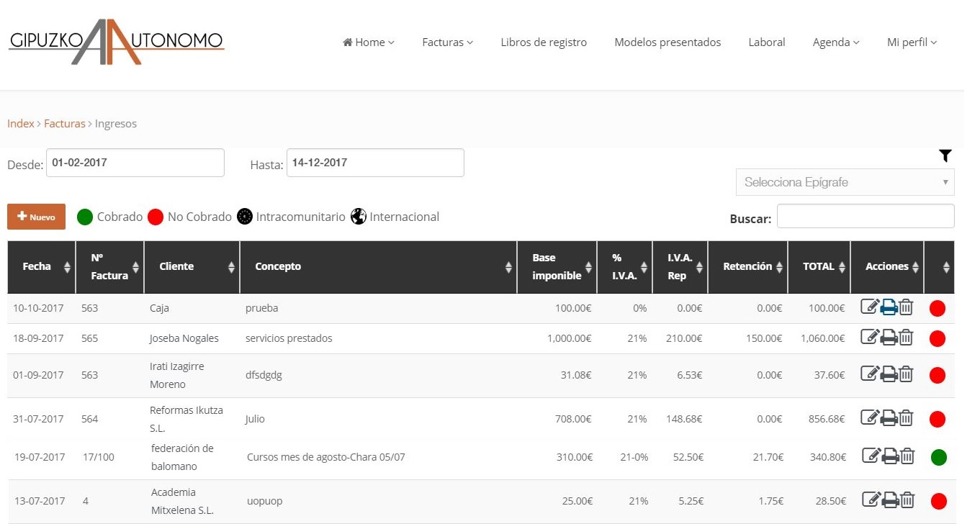980x524 pixels.
Task: Open Libros de registro page
Action: click(x=544, y=42)
